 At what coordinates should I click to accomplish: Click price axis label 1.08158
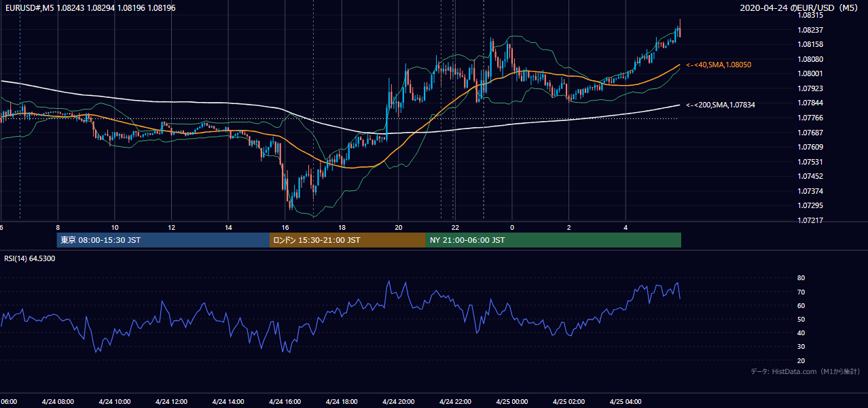(x=811, y=44)
